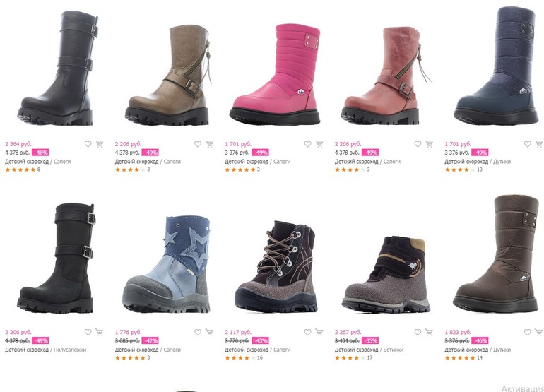
Task: Add pink quilted boots to shopping cart
Action: point(319,144)
